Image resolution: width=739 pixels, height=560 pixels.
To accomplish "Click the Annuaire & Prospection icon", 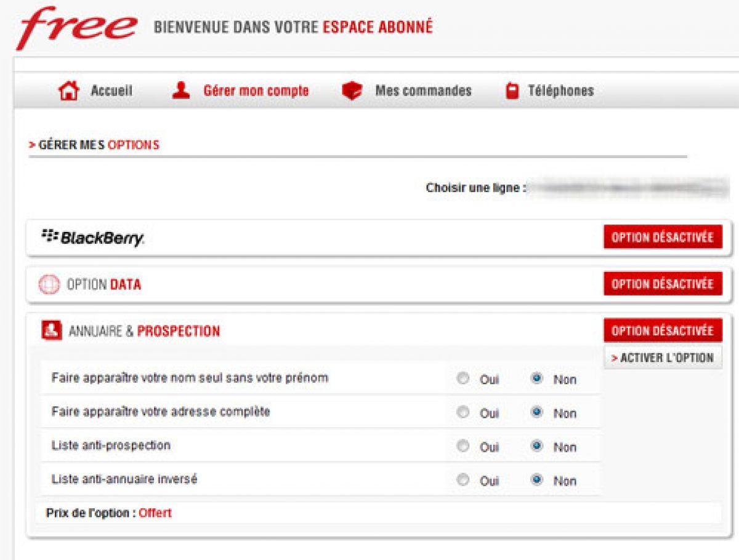I will (x=52, y=330).
